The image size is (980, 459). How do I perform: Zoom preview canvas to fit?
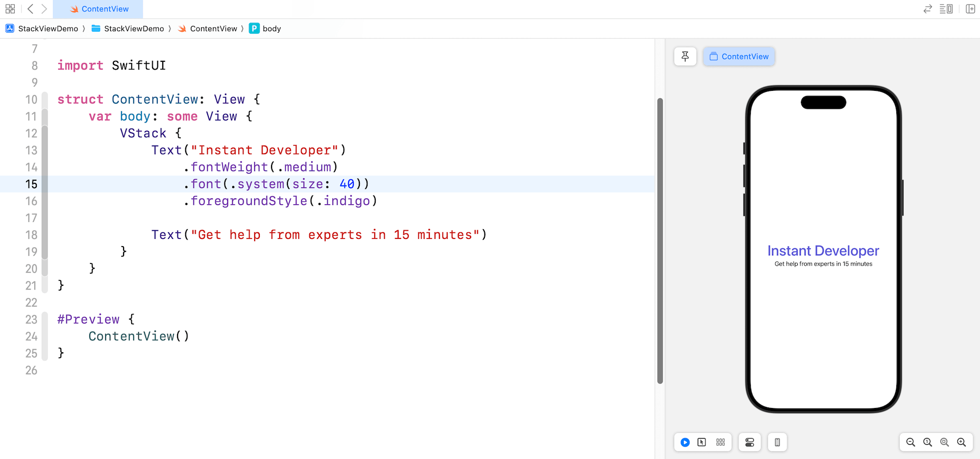[944, 442]
